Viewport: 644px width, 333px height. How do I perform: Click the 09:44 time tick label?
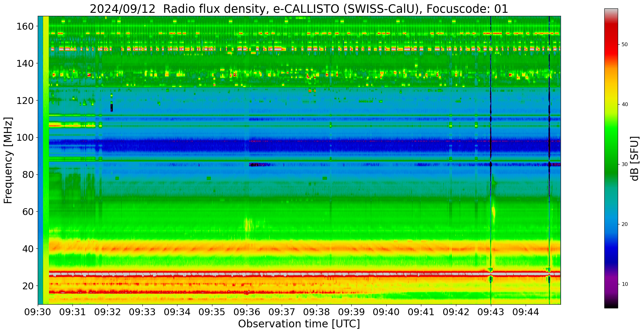tap(526, 311)
